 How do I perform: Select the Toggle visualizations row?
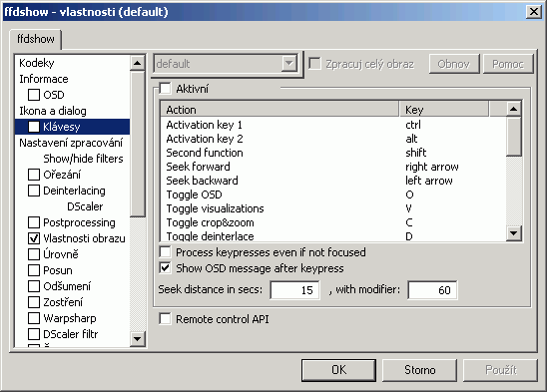333,208
